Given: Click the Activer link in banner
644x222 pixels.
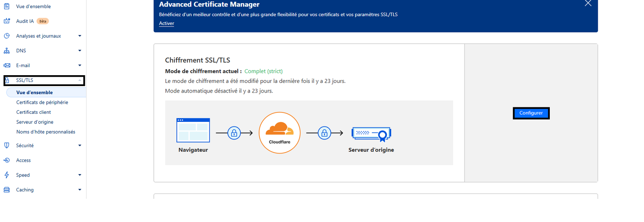Looking at the screenshot, I should 167,23.
